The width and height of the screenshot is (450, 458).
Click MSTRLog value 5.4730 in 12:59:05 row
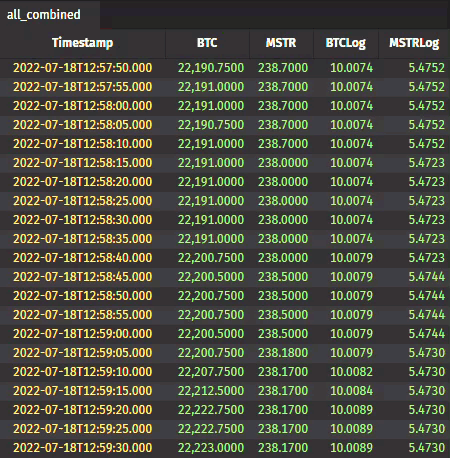tap(427, 353)
